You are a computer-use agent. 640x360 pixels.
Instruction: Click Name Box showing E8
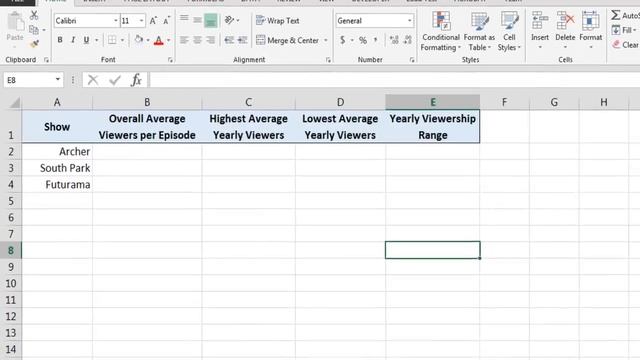(x=29, y=80)
